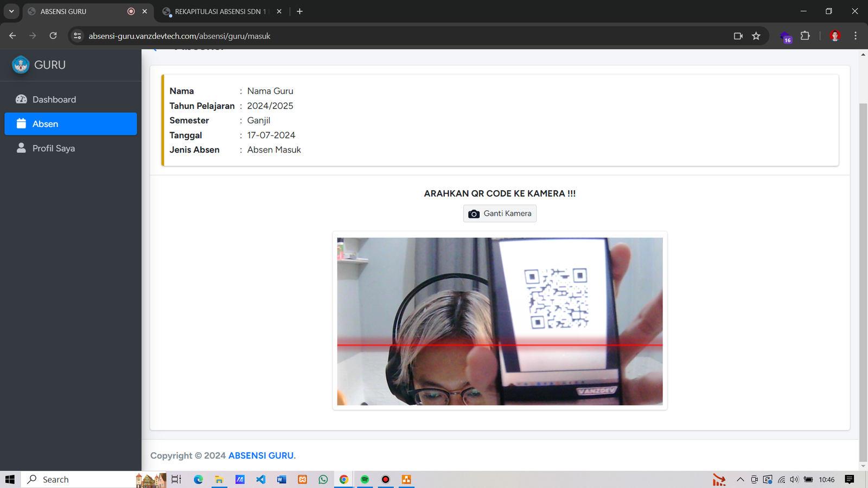Open Chrome three-dot menu
The image size is (868, 488).
(856, 36)
